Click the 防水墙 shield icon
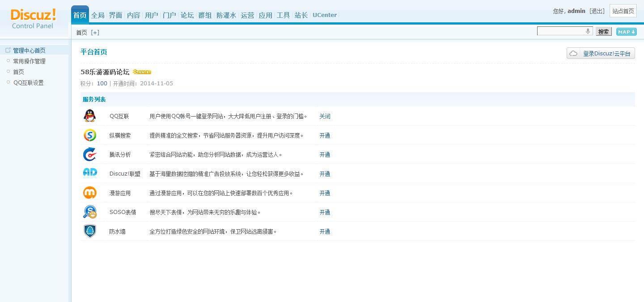This screenshot has height=302, width=644. tap(89, 231)
